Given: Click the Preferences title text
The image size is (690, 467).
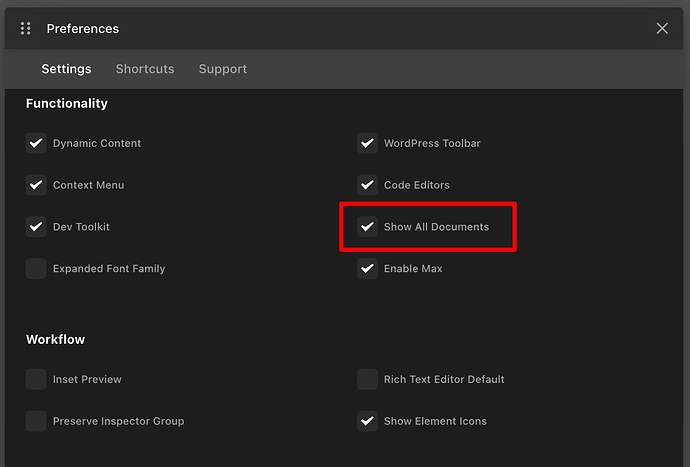Looking at the screenshot, I should pyautogui.click(x=82, y=28).
